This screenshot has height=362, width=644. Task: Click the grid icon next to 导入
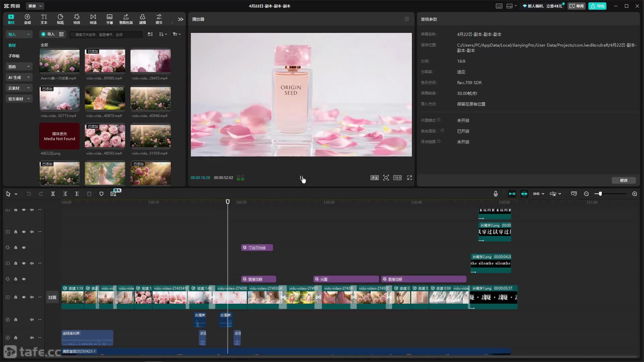pyautogui.click(x=61, y=34)
